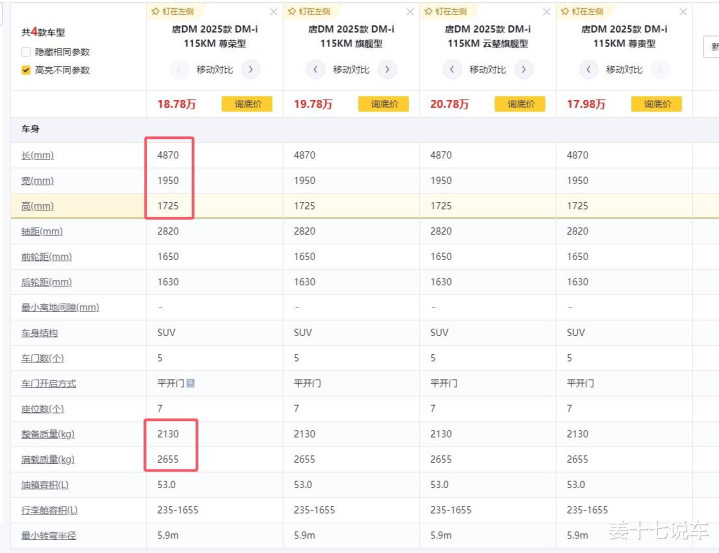Move the 云辇旗舰型 column right with its arrow
719x553 pixels.
[524, 70]
